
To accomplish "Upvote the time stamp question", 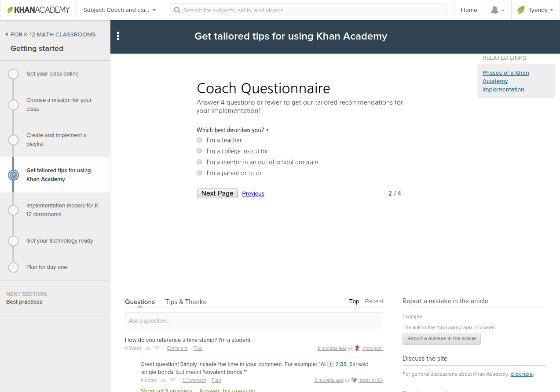I will (148, 348).
